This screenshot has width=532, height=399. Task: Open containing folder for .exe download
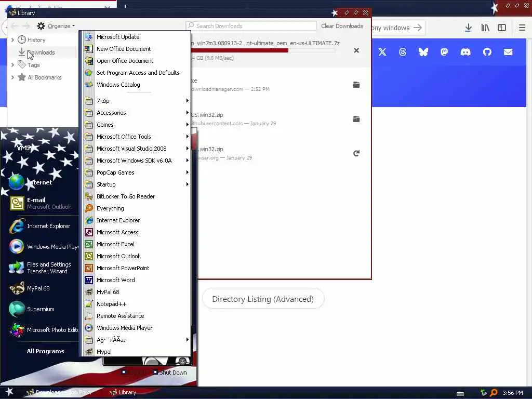point(356,85)
